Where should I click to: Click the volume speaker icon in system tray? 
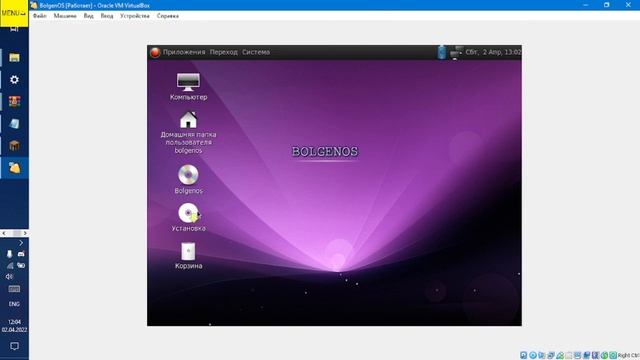point(9,277)
